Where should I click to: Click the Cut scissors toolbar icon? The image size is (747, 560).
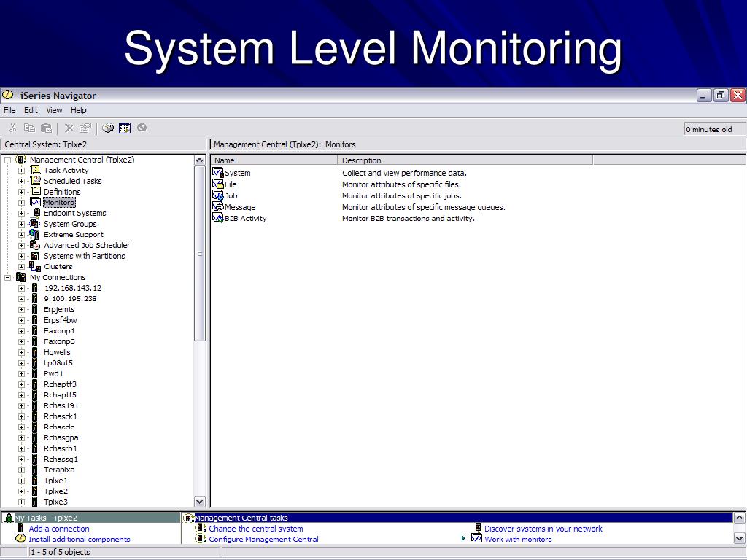pos(13,128)
